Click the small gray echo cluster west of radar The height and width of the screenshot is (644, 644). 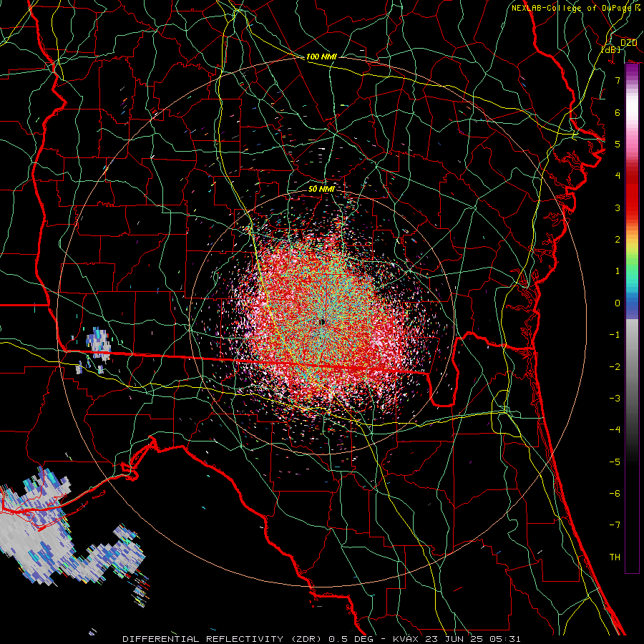click(99, 344)
